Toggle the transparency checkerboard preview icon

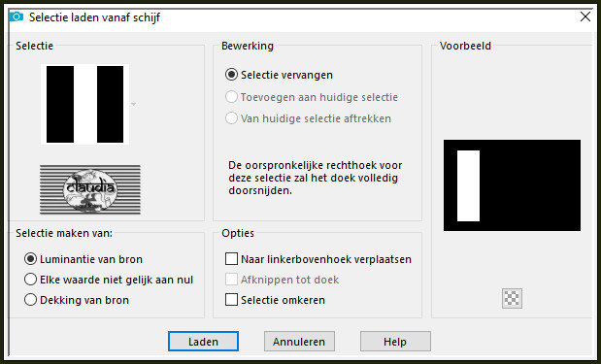click(512, 299)
